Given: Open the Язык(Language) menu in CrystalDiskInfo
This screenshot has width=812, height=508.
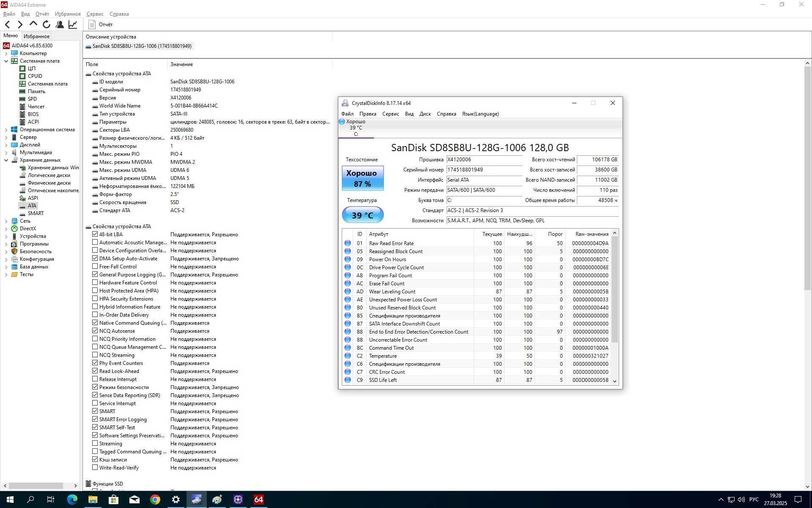Looking at the screenshot, I should click(x=480, y=114).
